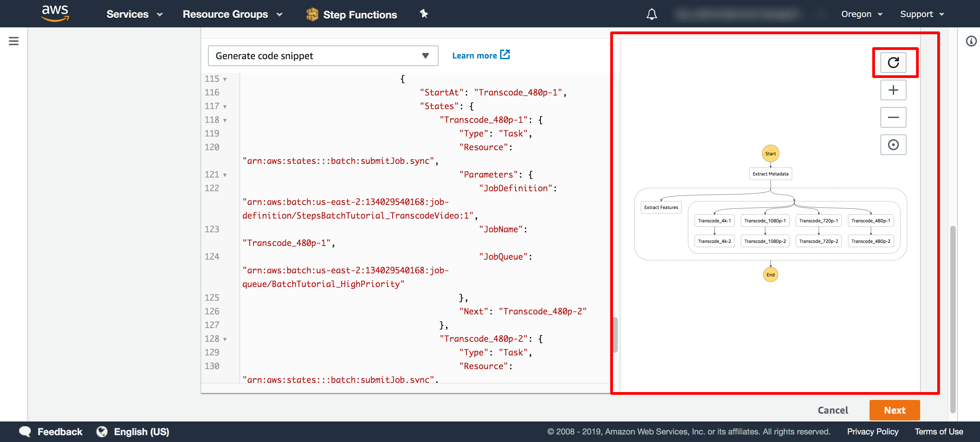Click the notifications bell icon
Viewport: 980px width, 442px height.
click(x=651, y=14)
